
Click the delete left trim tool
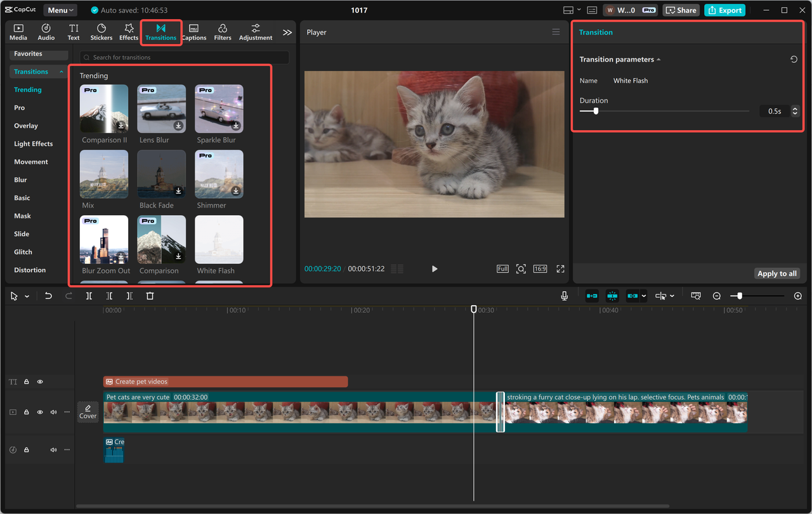point(109,296)
